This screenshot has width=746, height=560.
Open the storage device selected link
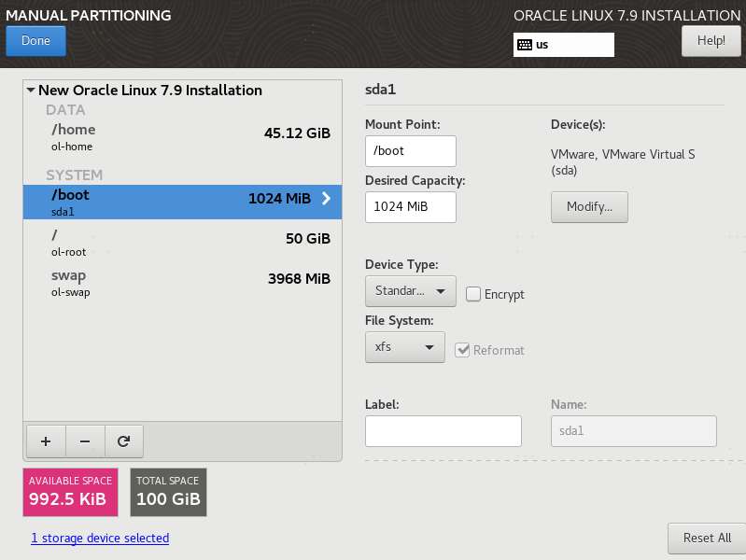point(100,539)
